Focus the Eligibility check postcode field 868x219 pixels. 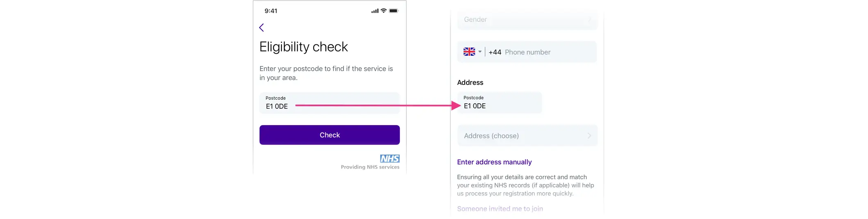pos(329,103)
